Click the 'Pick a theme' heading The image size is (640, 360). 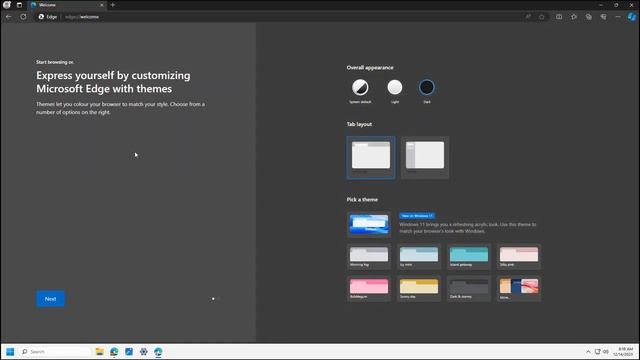pos(362,200)
